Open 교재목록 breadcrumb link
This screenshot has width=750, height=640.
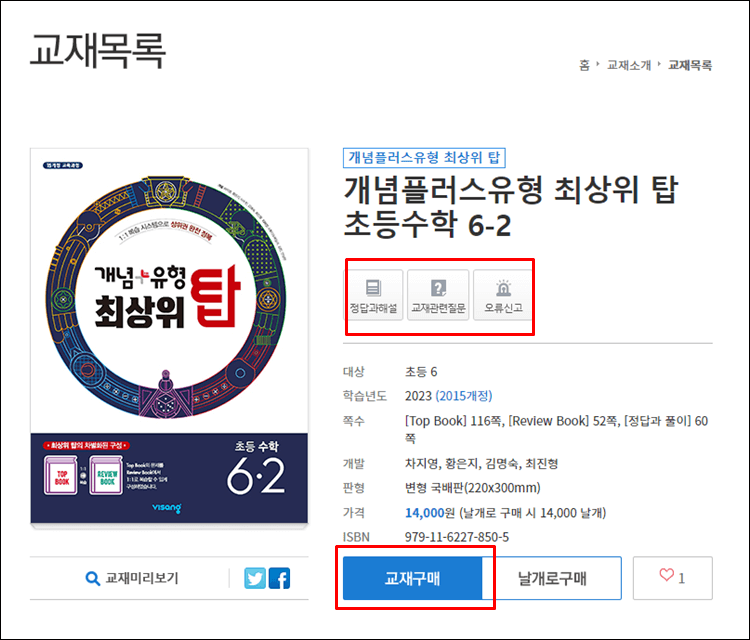[690, 65]
